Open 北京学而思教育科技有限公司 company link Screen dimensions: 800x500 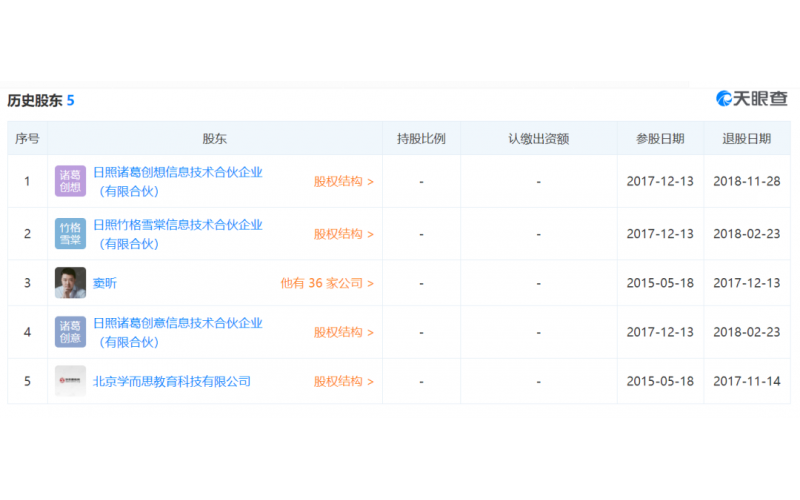coord(171,381)
